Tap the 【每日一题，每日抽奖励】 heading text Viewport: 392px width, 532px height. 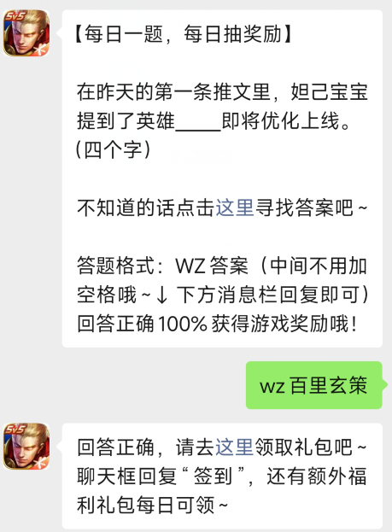click(184, 35)
